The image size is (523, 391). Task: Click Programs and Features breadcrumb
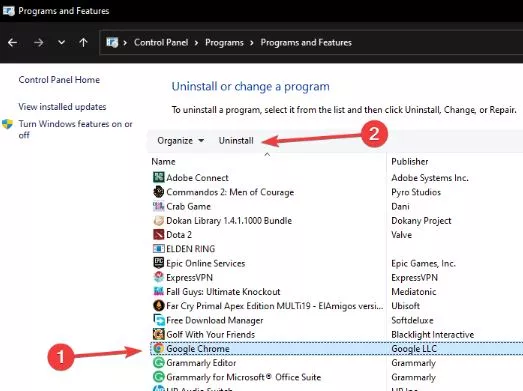pyautogui.click(x=306, y=43)
